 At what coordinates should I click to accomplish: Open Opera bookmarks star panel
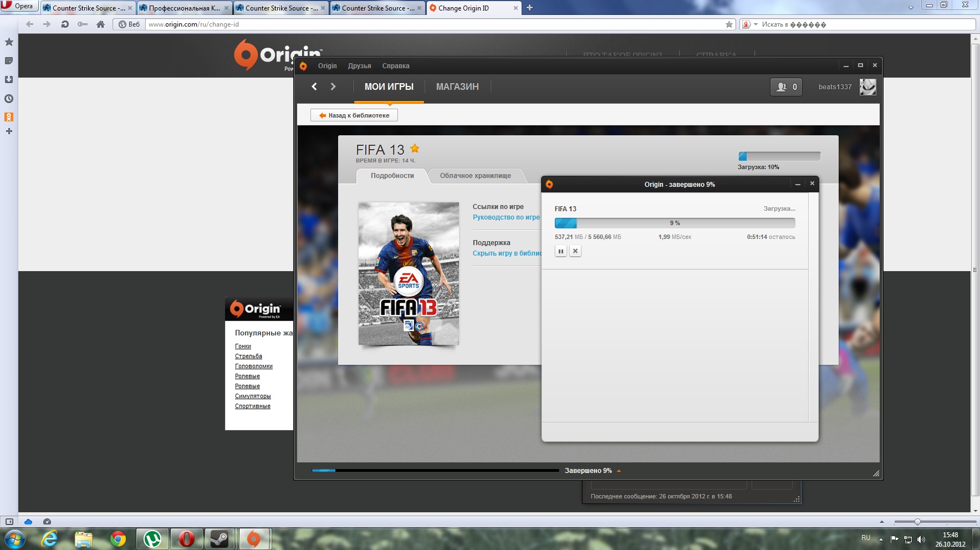click(9, 42)
